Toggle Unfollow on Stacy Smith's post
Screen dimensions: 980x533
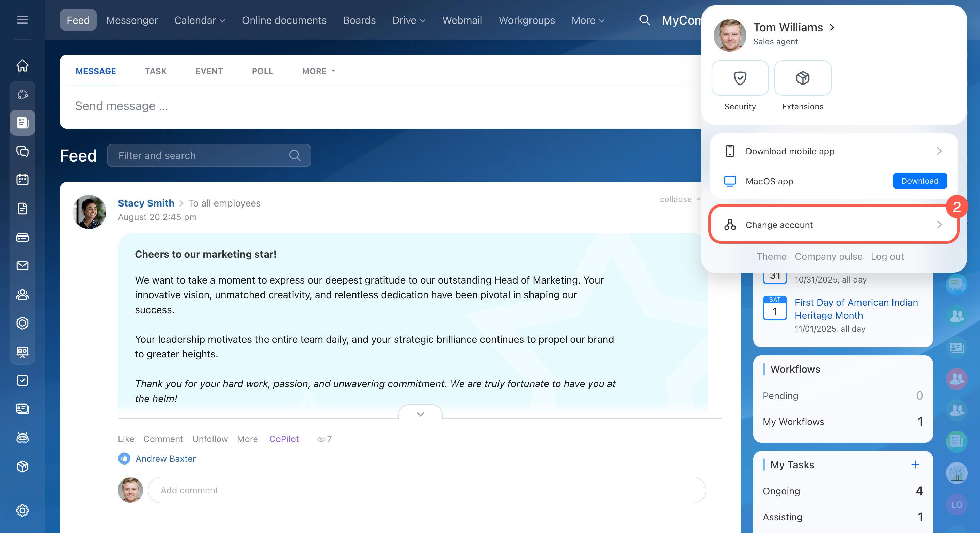point(210,439)
